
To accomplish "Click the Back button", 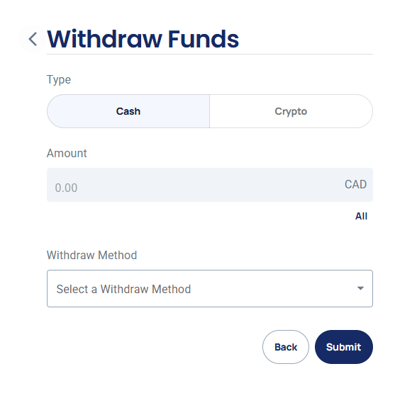I will tap(286, 347).
